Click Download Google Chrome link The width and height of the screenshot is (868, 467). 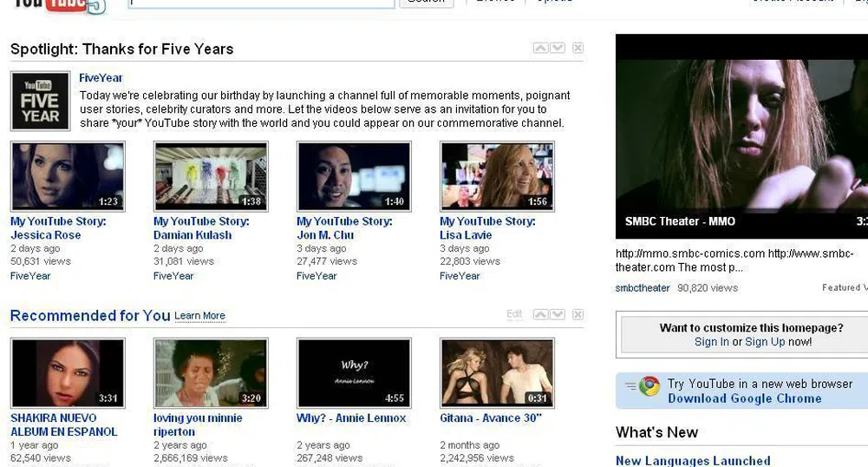(745, 399)
